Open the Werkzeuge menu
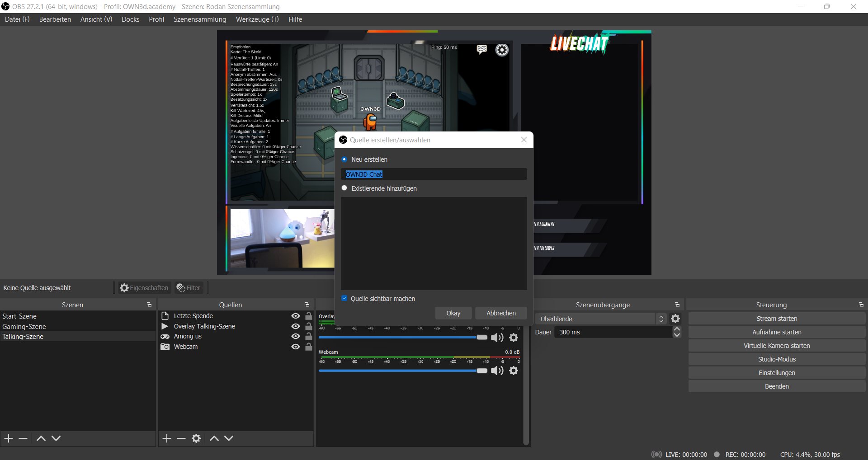This screenshot has width=868, height=460. pos(257,19)
